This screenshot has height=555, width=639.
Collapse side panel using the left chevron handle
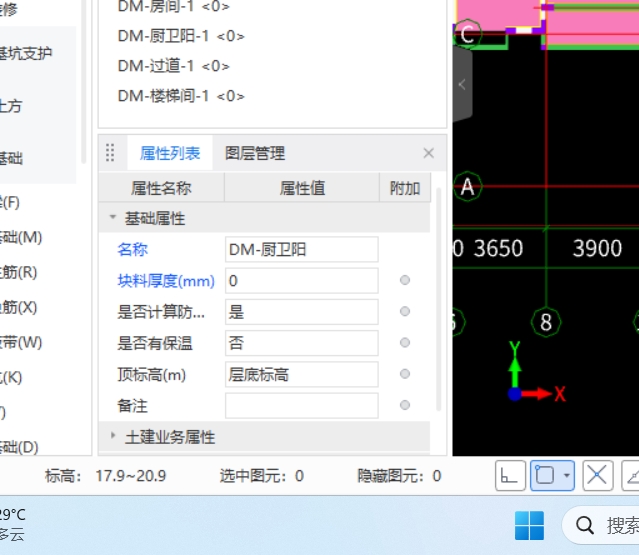[462, 85]
